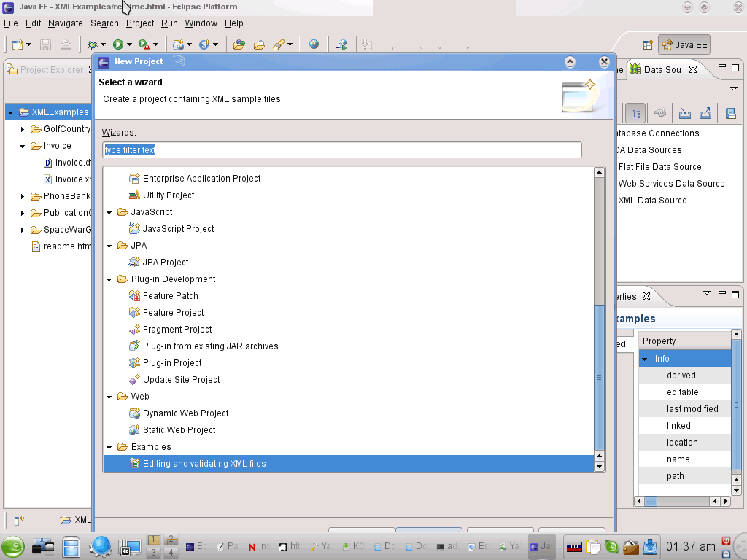Expand the GolfCountry folder in Project Explorer
Image resolution: width=747 pixels, height=560 pixels.
pos(23,129)
